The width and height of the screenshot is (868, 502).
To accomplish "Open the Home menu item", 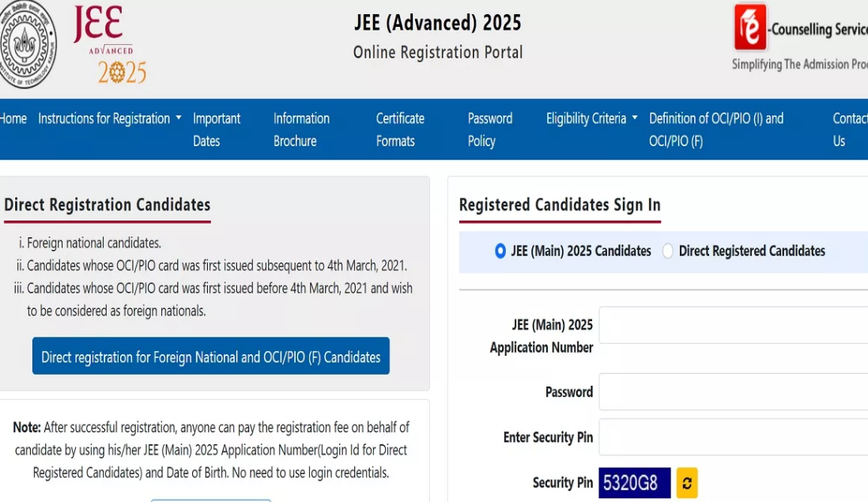I will (x=13, y=119).
